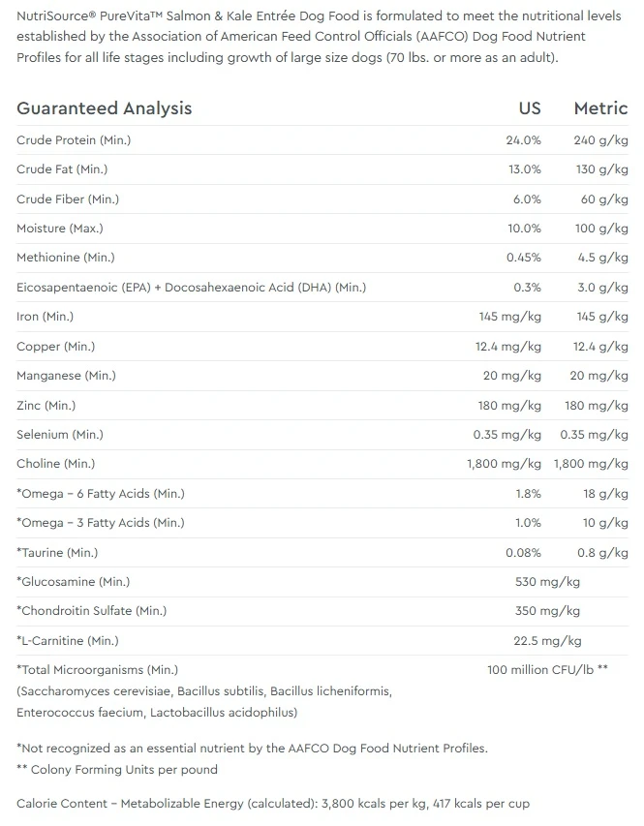Click the Choline (Min.) row label
The image size is (644, 826).
click(x=56, y=464)
